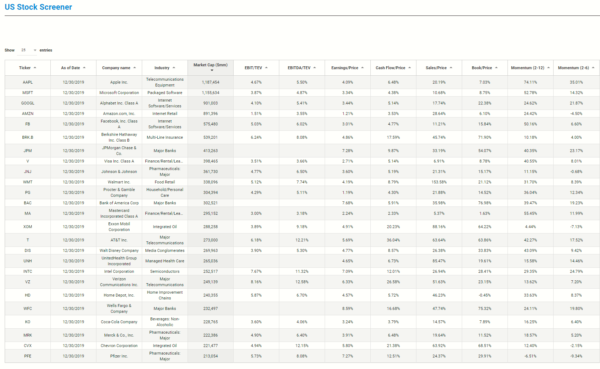Click the Ticker column sort arrow

pyautogui.click(x=35, y=68)
